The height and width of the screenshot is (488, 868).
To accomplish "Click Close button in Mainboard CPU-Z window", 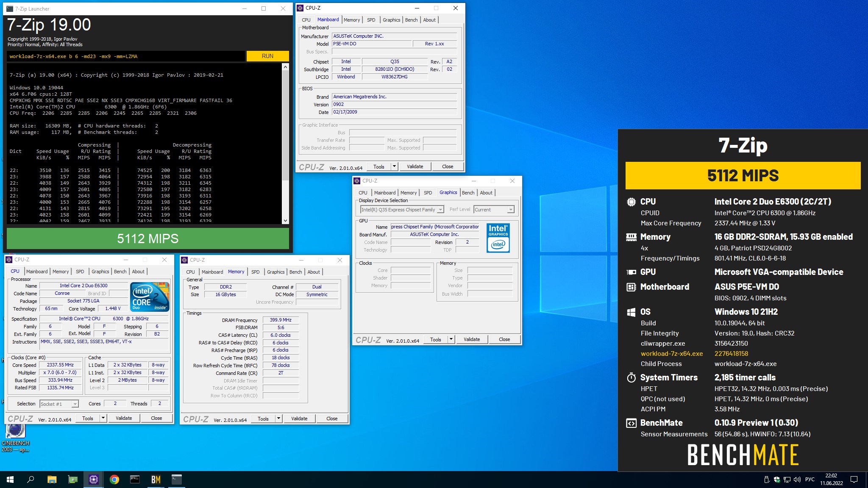I will click(448, 166).
